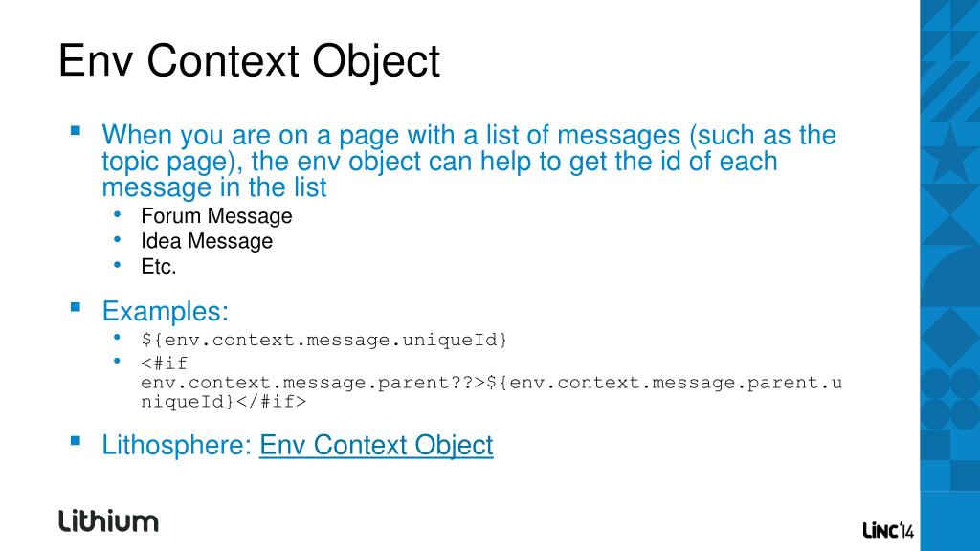Screen dimensions: 980x551
Task: Click the square bullet before Lithosphere
Action: [x=76, y=441]
